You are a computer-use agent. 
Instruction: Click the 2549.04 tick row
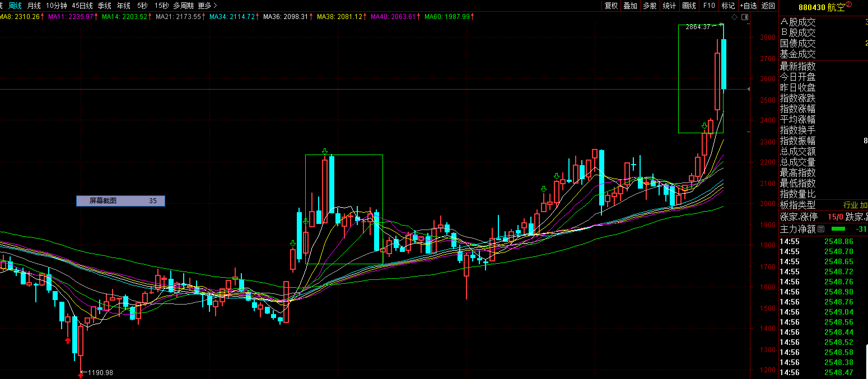point(823,312)
